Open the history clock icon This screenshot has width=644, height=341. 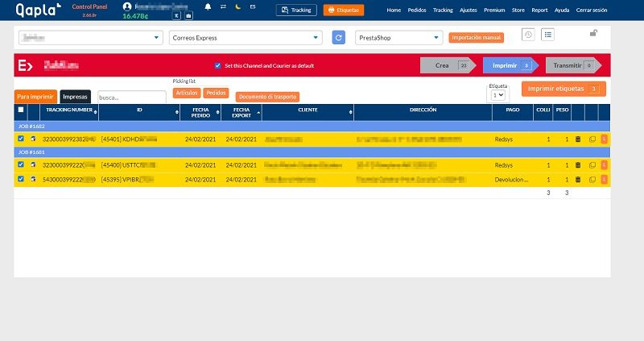point(528,35)
